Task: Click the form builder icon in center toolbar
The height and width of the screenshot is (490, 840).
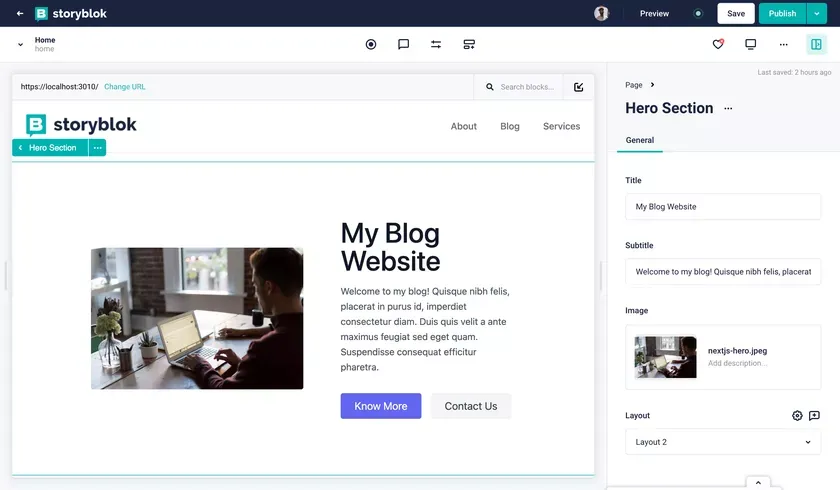Action: pyautogui.click(x=469, y=44)
